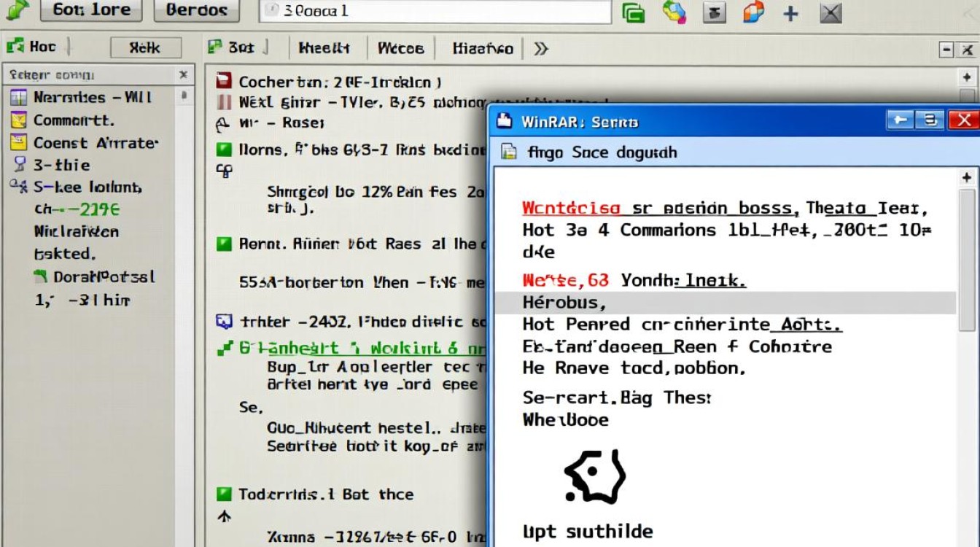This screenshot has height=547, width=980.
Task: Expand more tabs with the double chevron
Action: (x=540, y=49)
